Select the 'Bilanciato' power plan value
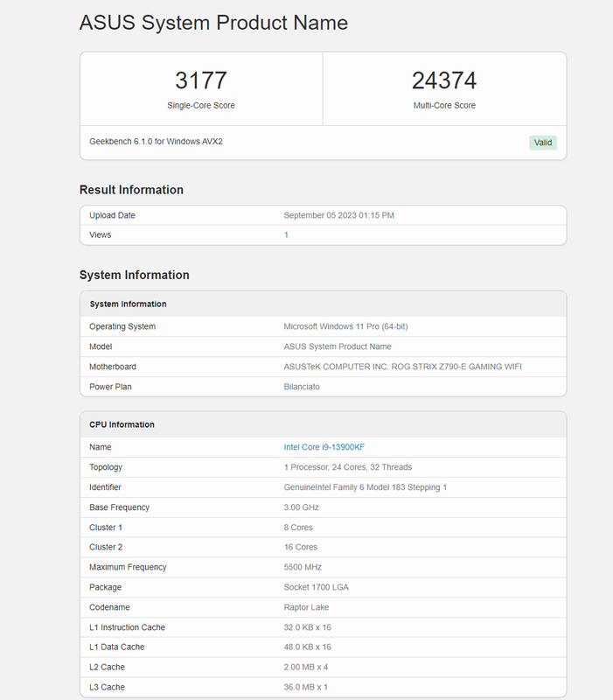 pos(302,387)
